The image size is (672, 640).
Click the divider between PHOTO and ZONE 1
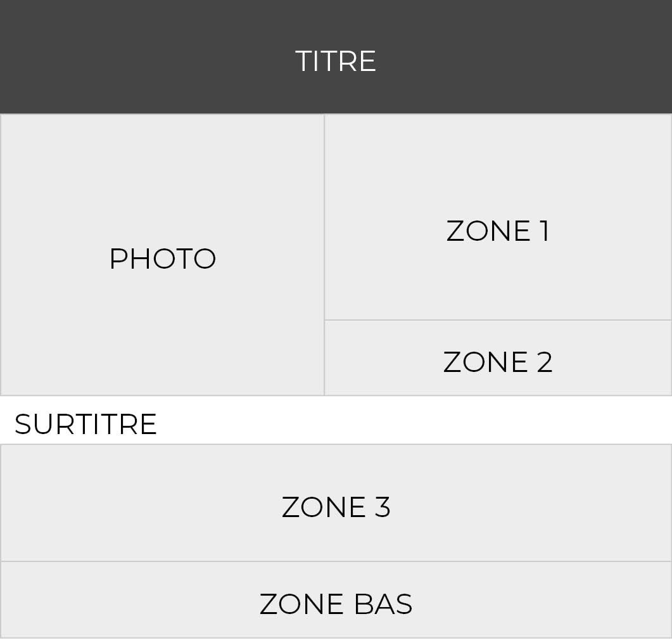pos(324,253)
